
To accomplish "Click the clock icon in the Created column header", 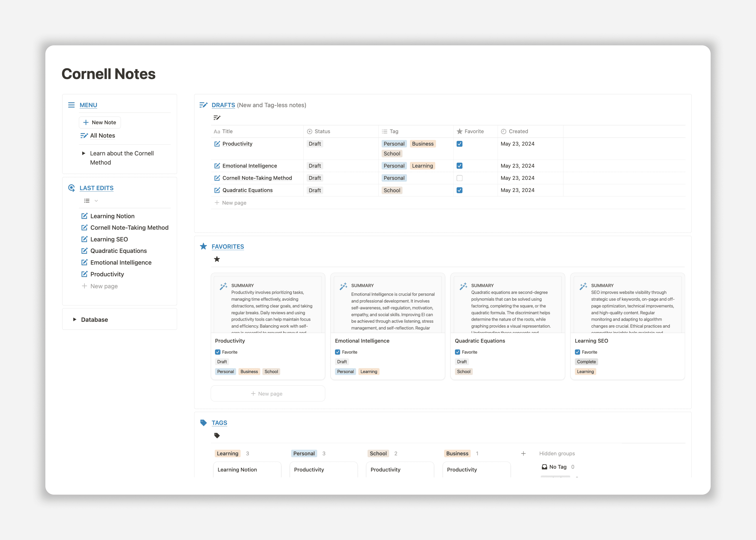I will 503,131.
